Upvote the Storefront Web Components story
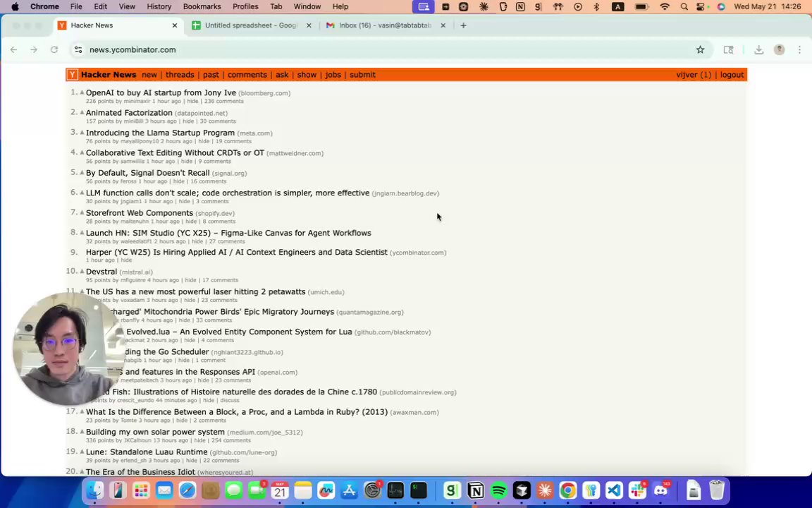 click(82, 212)
